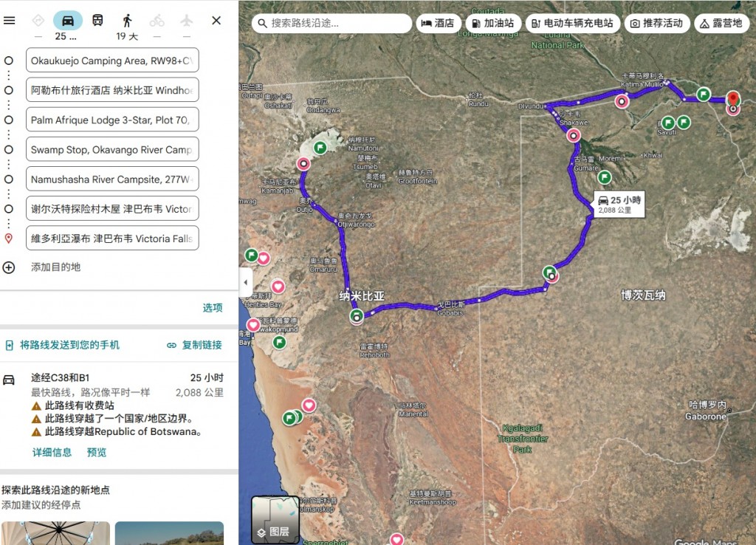The image size is (756, 545).
Task: Click the Okaukuejo Camping Area input field
Action: click(x=112, y=61)
